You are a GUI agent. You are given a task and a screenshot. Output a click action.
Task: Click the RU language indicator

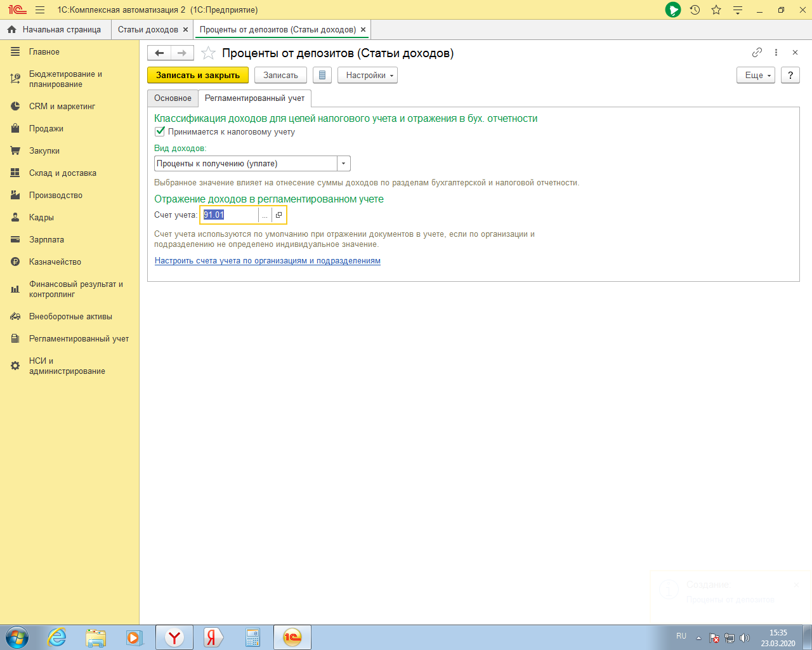pos(681,636)
